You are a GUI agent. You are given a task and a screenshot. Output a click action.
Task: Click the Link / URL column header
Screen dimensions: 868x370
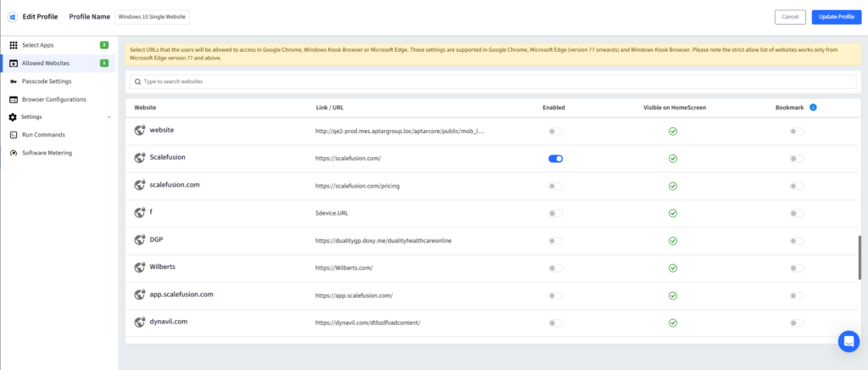[x=330, y=108]
